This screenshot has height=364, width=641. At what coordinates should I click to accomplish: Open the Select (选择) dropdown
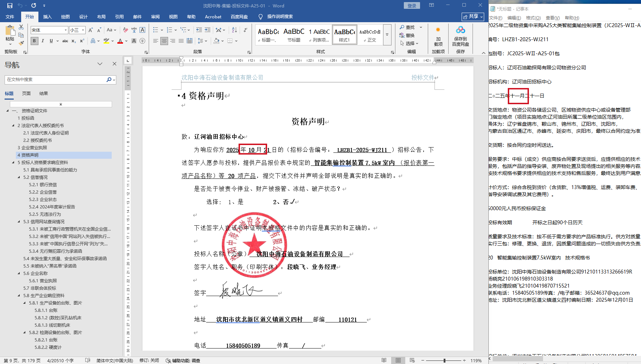click(409, 43)
